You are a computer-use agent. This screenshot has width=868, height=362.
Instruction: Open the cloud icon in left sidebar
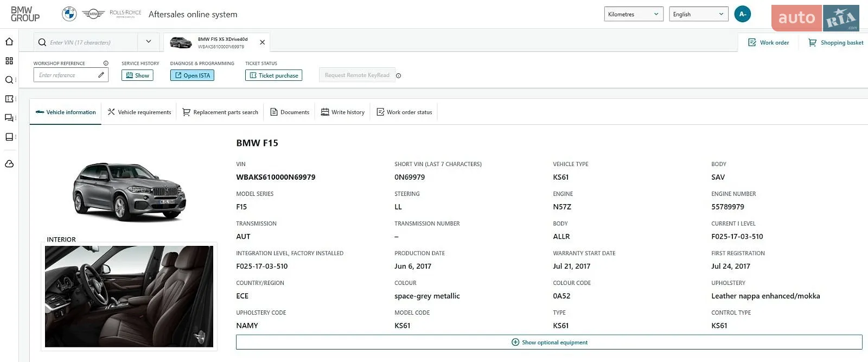pos(9,164)
